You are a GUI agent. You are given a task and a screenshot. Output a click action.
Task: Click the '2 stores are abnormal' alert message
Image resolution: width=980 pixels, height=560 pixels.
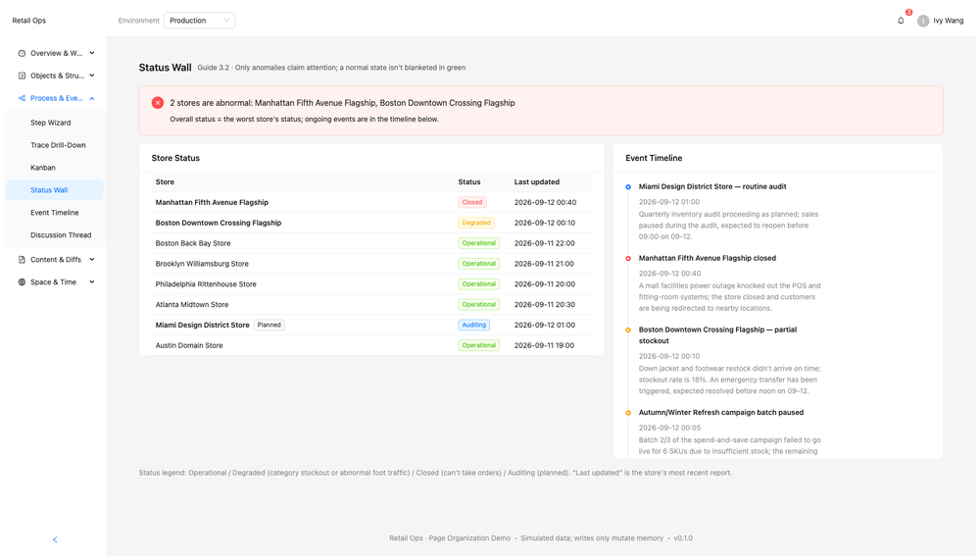(342, 103)
